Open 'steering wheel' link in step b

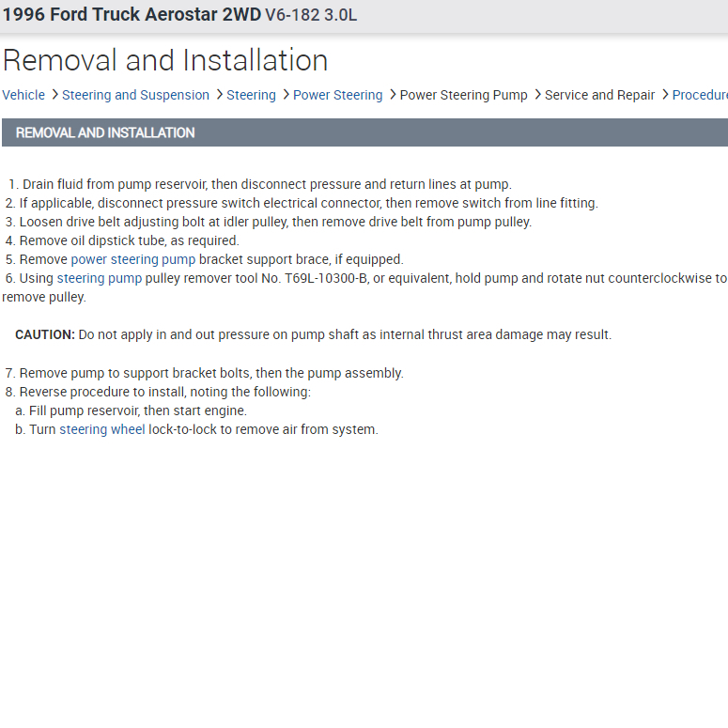[x=102, y=429]
